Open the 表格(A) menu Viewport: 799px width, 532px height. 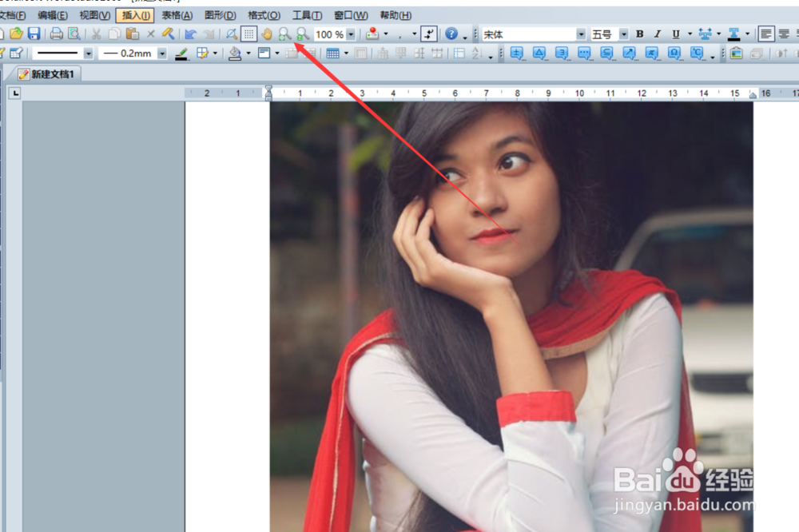tap(177, 15)
